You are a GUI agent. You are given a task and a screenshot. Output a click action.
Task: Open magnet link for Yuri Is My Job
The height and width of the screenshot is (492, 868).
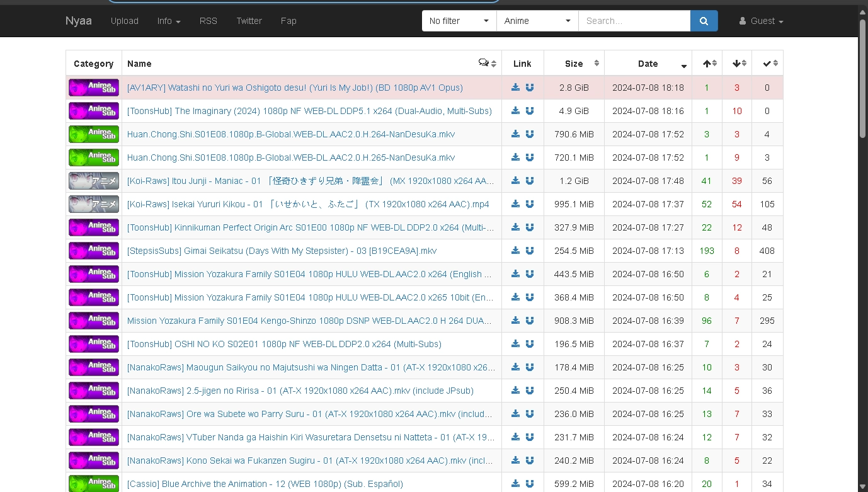point(530,88)
